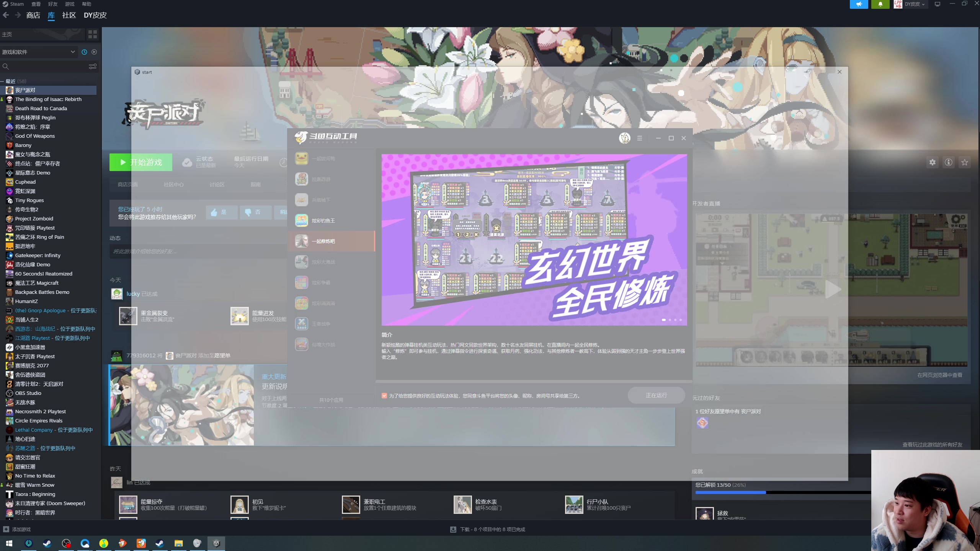
Task: Click 正在运行 button in Douyu tool
Action: [656, 395]
